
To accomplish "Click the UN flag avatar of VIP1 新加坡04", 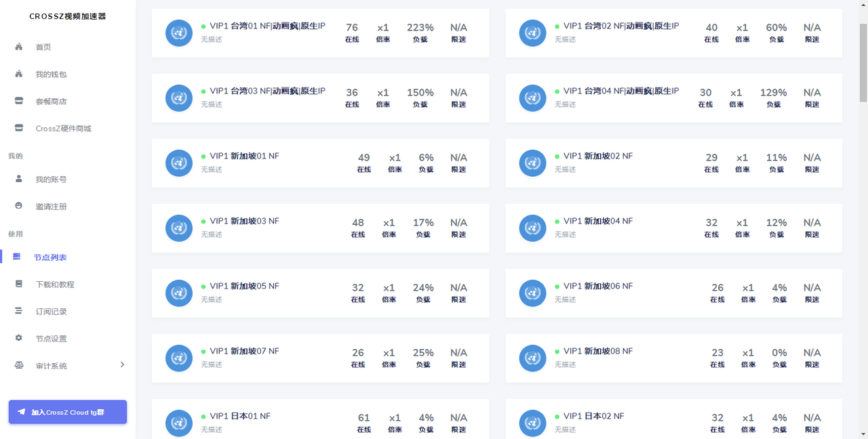I will [x=532, y=228].
